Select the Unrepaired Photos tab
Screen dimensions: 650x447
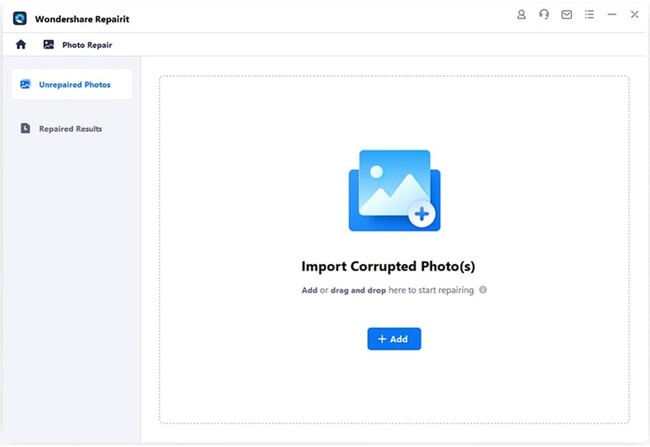[72, 84]
